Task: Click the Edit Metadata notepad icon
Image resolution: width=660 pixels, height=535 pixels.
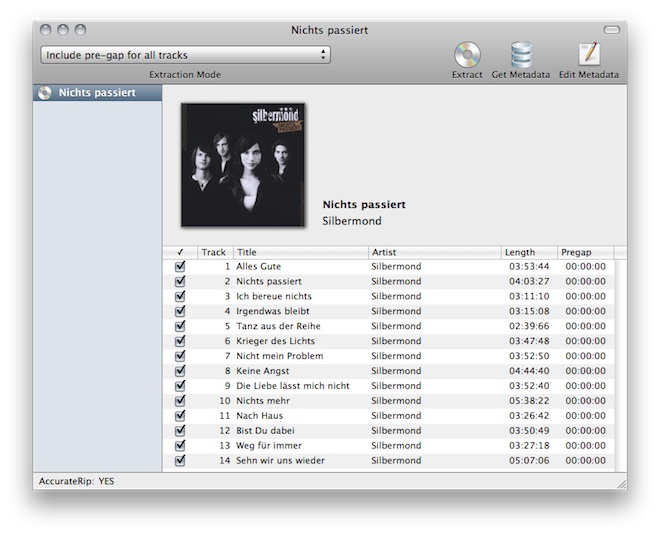Action: click(589, 54)
